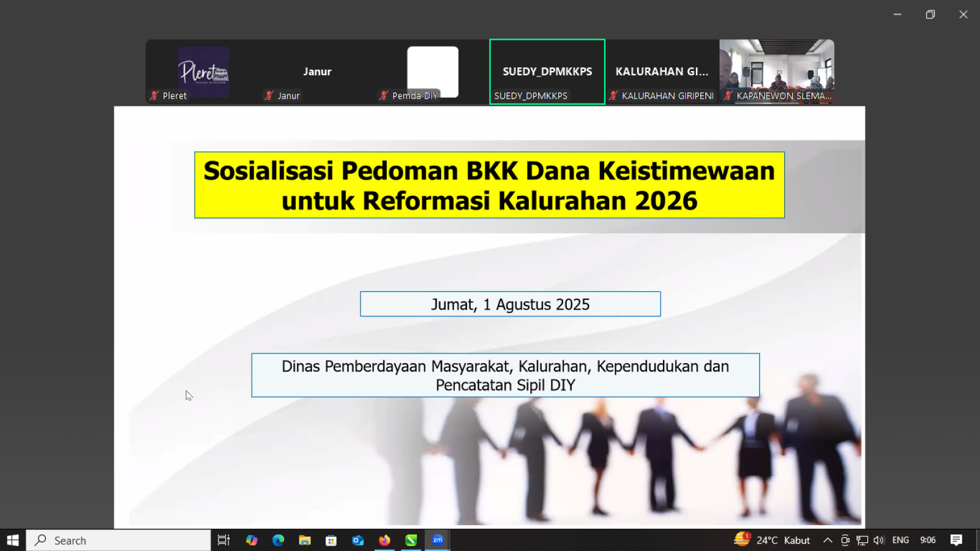Viewport: 980px width, 551px height.
Task: Show hidden system tray icons
Action: pos(828,540)
